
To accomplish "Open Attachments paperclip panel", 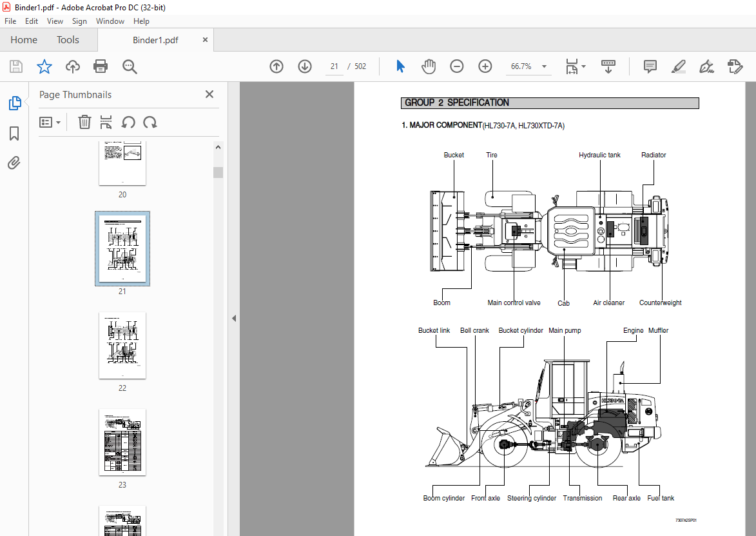I will pyautogui.click(x=14, y=163).
